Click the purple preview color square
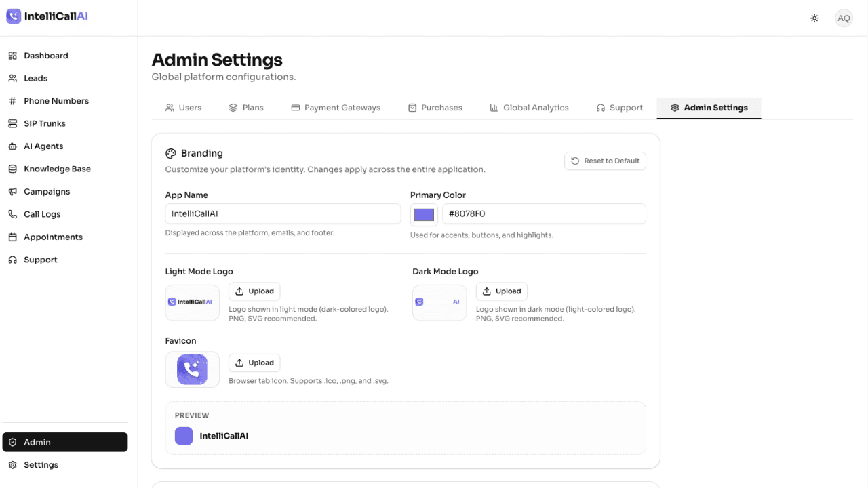868x488 pixels. pyautogui.click(x=184, y=436)
